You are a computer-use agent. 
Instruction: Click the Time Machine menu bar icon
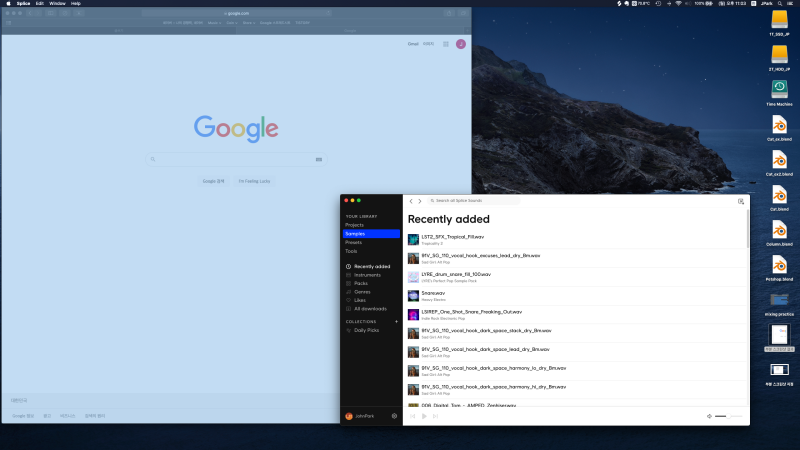pyautogui.click(x=658, y=3)
